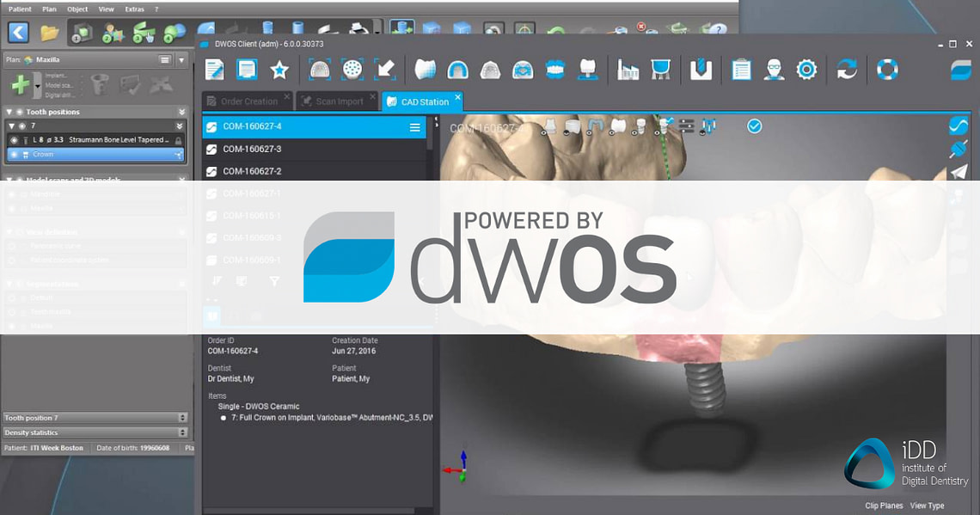Open hamburger menu on COM-160627-4 row

point(415,127)
